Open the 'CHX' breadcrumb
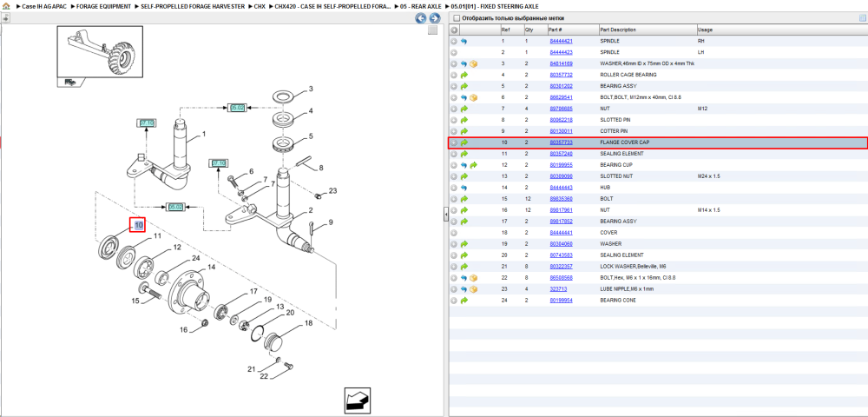The height and width of the screenshot is (417, 868). tap(260, 6)
